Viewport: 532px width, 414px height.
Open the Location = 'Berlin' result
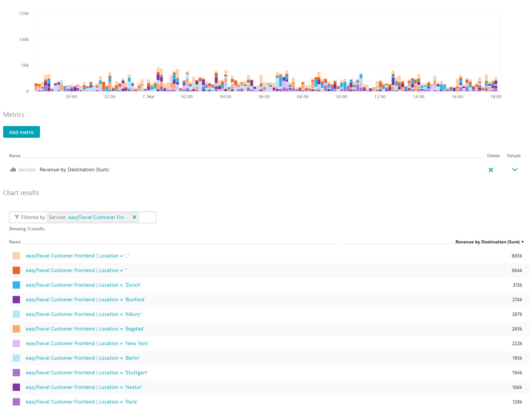pos(83,358)
